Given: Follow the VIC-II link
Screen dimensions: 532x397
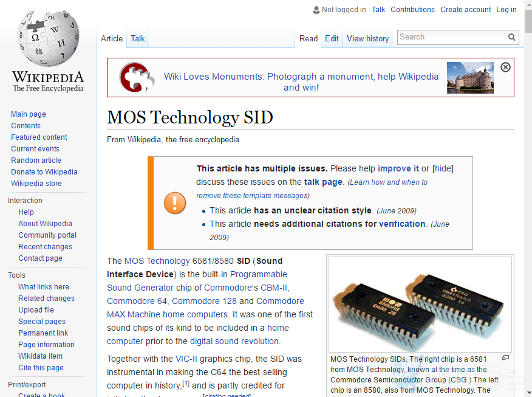Looking at the screenshot, I should tap(186, 359).
